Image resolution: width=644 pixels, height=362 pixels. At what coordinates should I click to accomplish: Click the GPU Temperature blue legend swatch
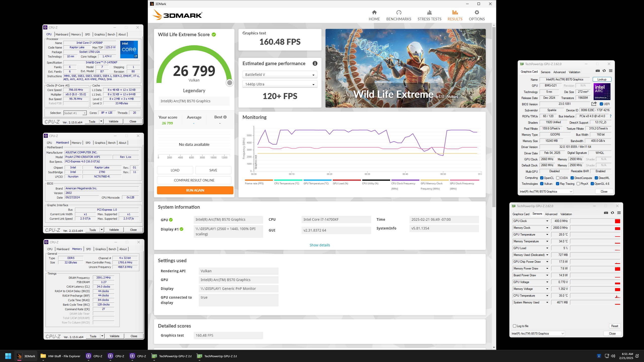[317, 180]
